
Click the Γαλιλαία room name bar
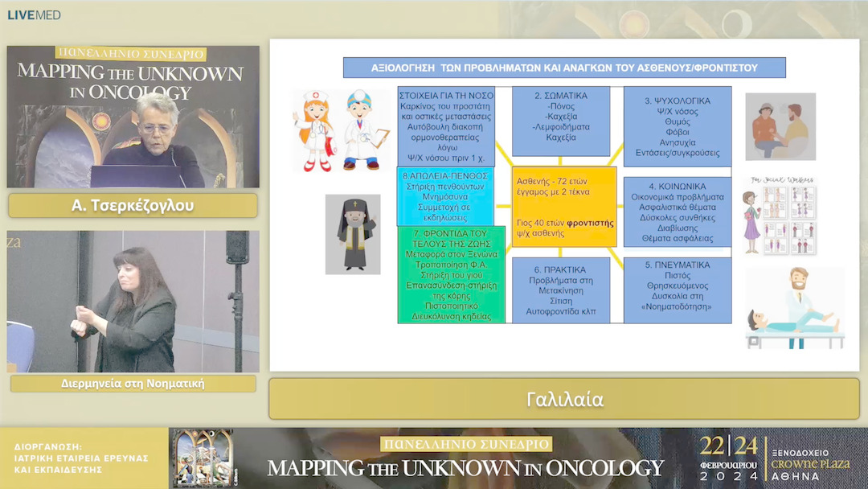pos(564,399)
